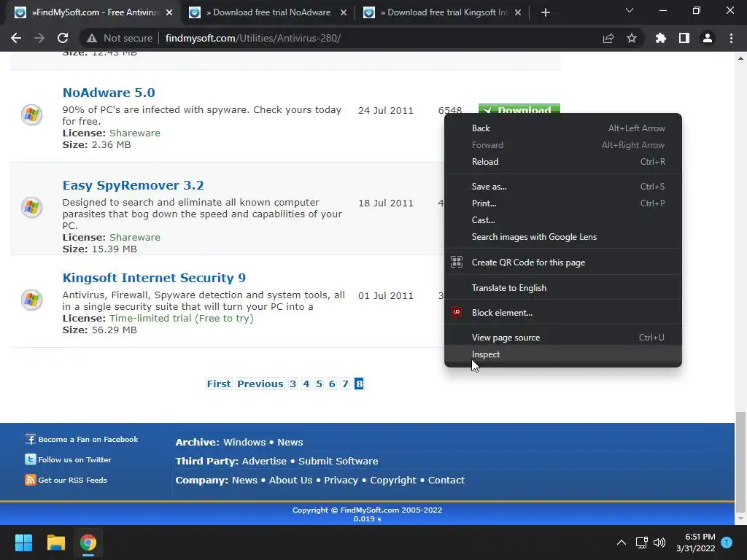Open Chrome's three-dot menu
The image size is (747, 560).
731,38
